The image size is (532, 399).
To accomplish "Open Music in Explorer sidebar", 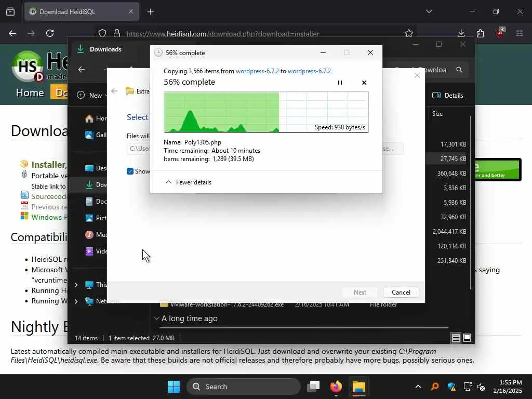I will point(96,234).
